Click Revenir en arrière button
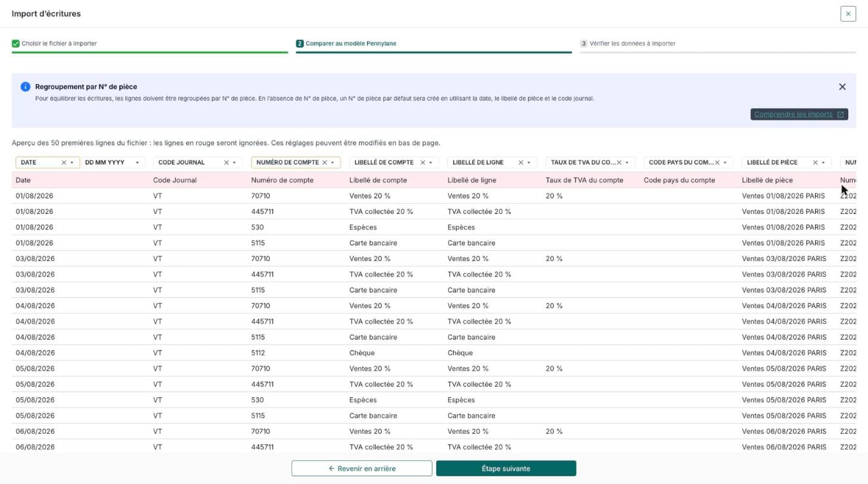868x484 pixels. tap(362, 469)
